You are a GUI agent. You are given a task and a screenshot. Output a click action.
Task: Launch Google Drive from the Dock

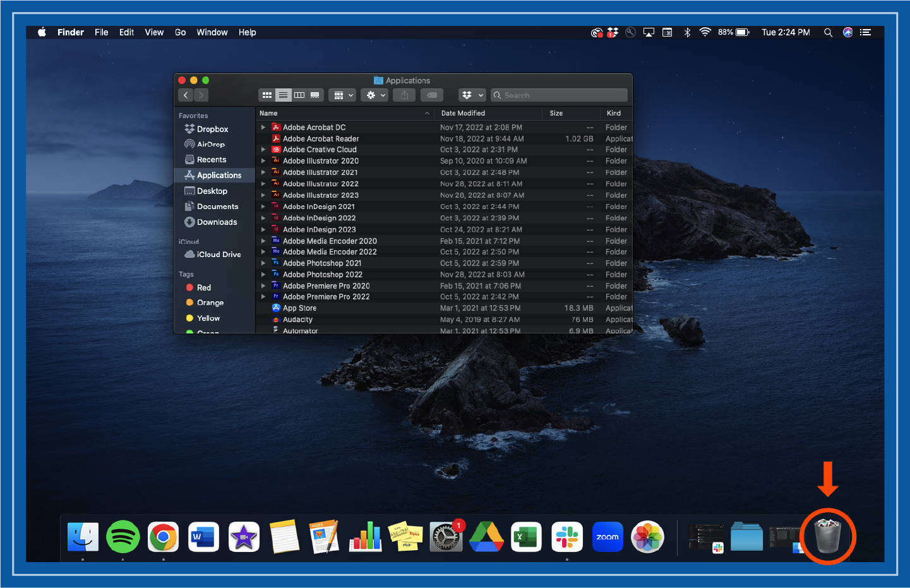[x=486, y=537]
